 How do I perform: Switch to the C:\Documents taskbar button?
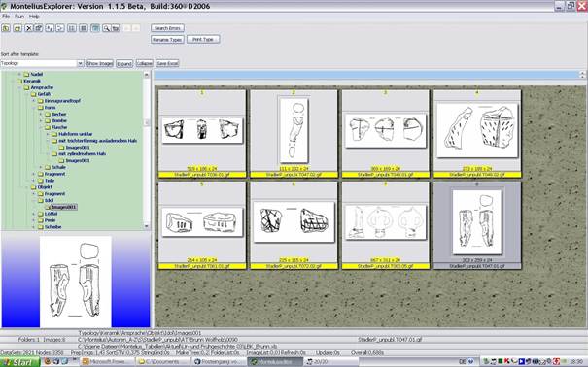coord(162,362)
